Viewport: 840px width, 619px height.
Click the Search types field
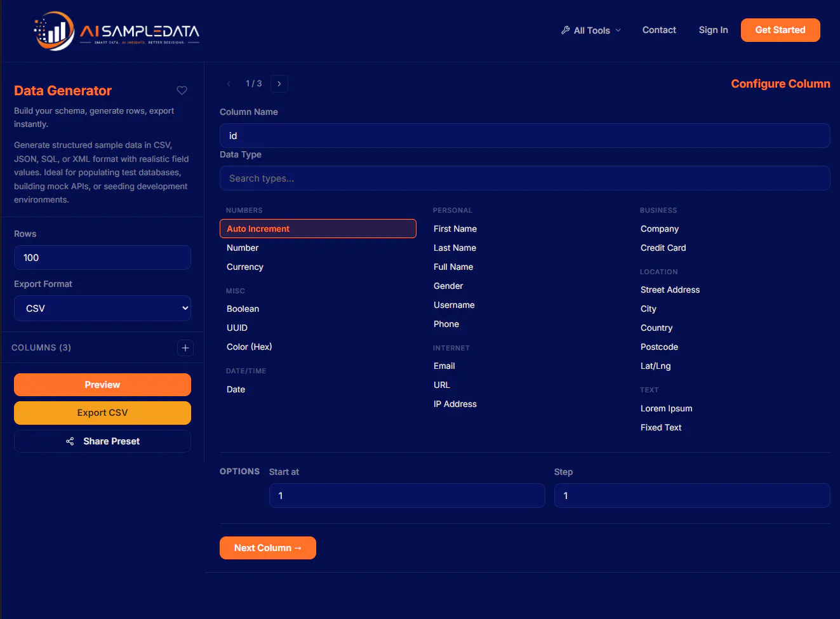point(524,178)
